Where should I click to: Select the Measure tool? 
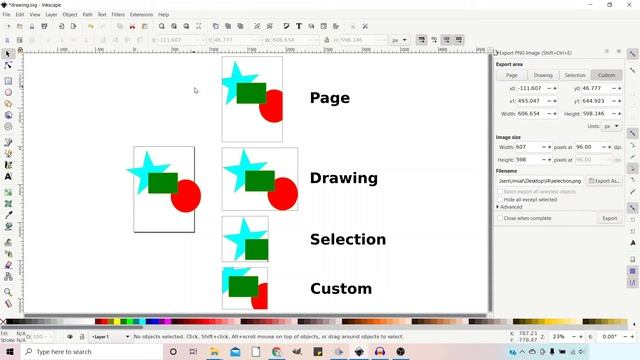click(8, 303)
